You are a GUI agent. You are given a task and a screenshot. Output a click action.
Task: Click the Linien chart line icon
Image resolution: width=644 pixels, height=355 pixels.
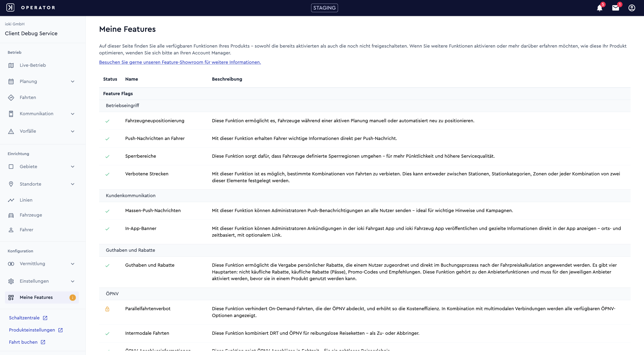coord(11,200)
